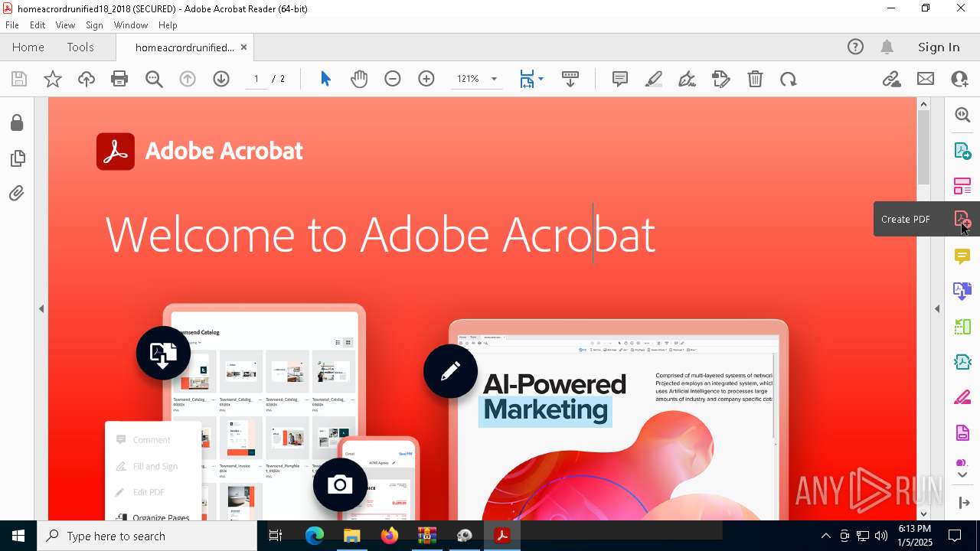This screenshot has width=980, height=551.
Task: Zoom out with minus button
Action: click(393, 79)
